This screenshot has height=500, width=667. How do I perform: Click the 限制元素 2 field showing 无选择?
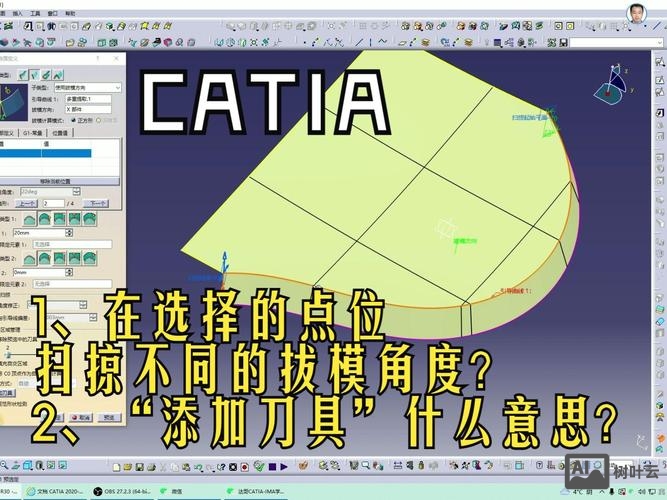pos(72,283)
